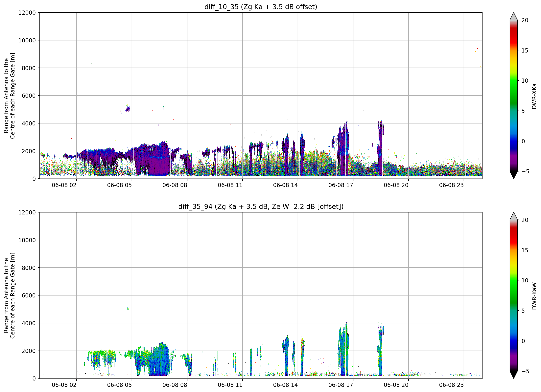Viewport: 541px width, 392px height.
Task: Click the 10000 tick on the bottom plot
Action: 27,240
